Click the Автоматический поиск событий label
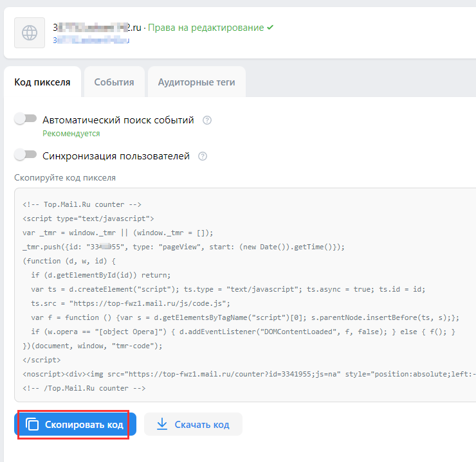The height and width of the screenshot is (462, 476). click(118, 120)
